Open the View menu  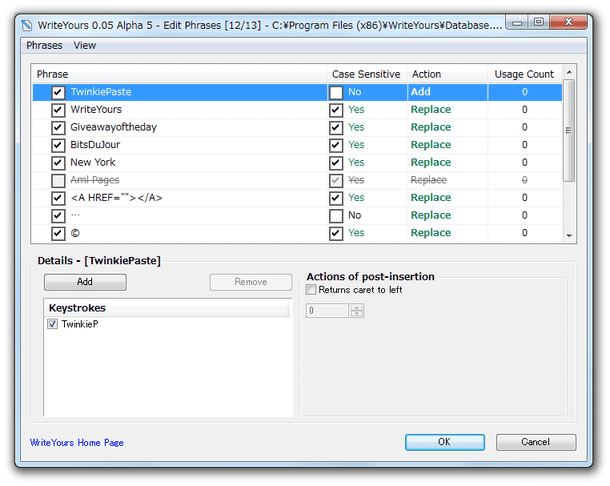point(84,46)
